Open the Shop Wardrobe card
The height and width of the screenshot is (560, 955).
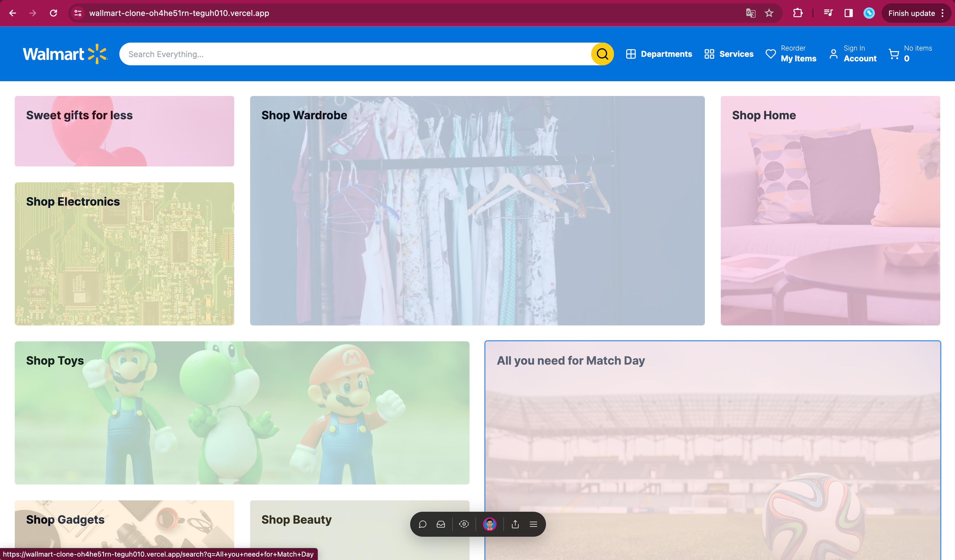[x=477, y=210]
